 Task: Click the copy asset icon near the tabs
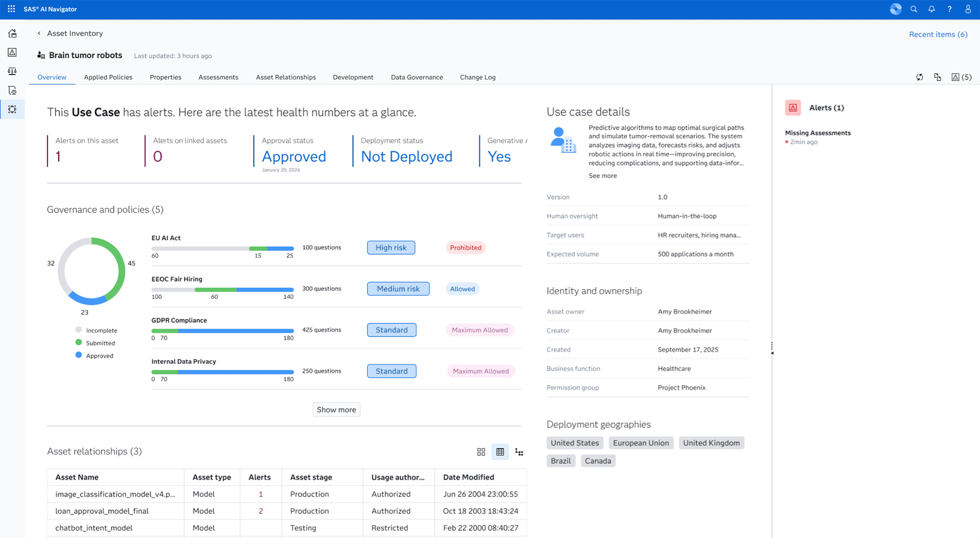pos(938,77)
